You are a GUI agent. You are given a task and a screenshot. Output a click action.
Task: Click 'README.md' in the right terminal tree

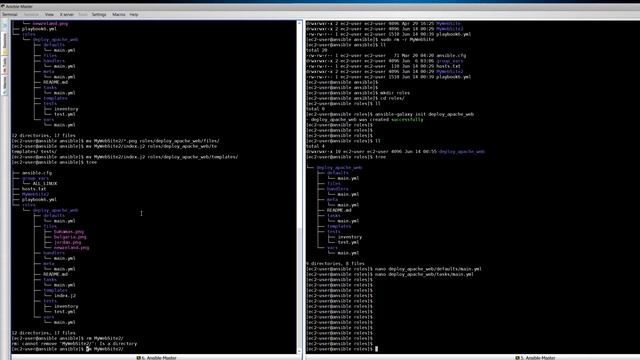click(x=339, y=210)
